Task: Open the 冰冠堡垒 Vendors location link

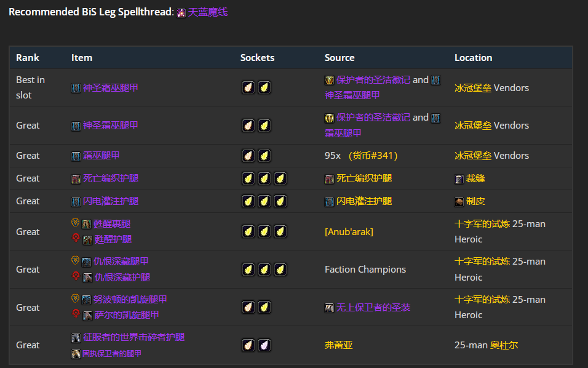Action: 472,87
